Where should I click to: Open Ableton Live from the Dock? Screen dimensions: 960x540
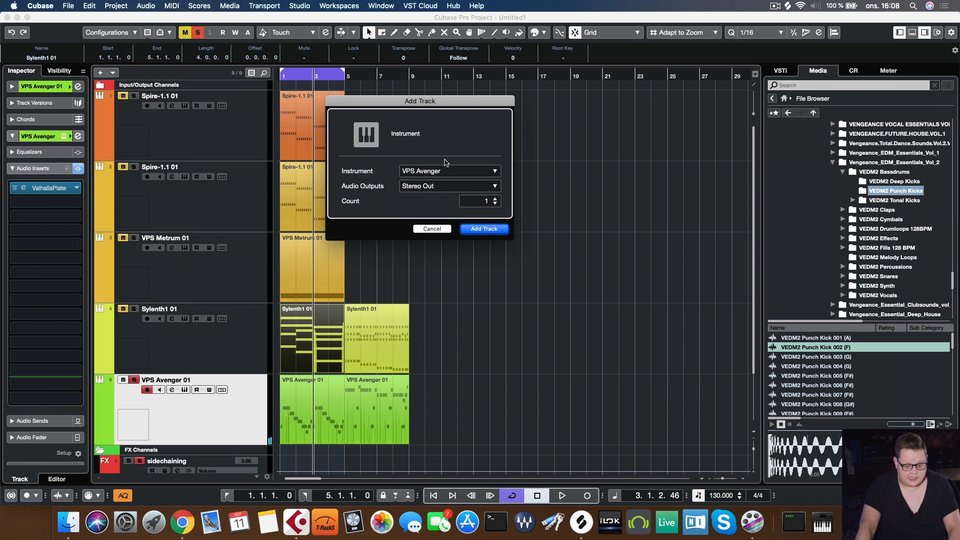tap(666, 522)
